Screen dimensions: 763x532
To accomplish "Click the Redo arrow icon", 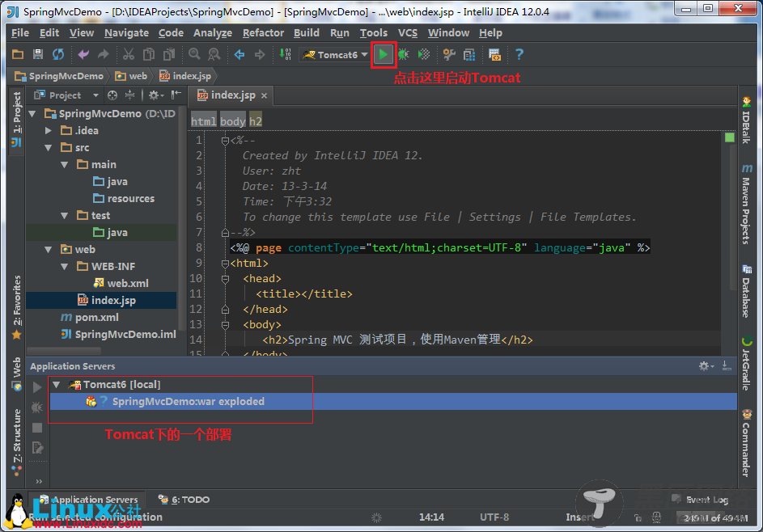I will 103,54.
